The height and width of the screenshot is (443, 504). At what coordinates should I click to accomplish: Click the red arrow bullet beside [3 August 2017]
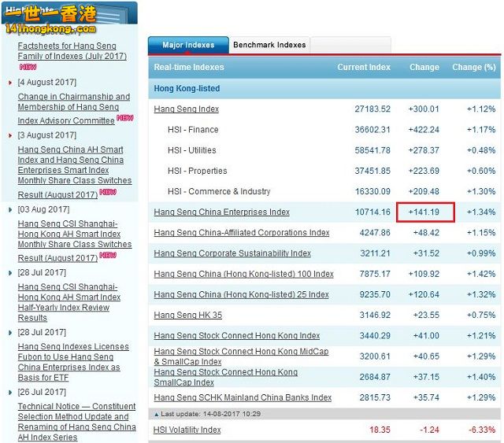tap(10, 135)
